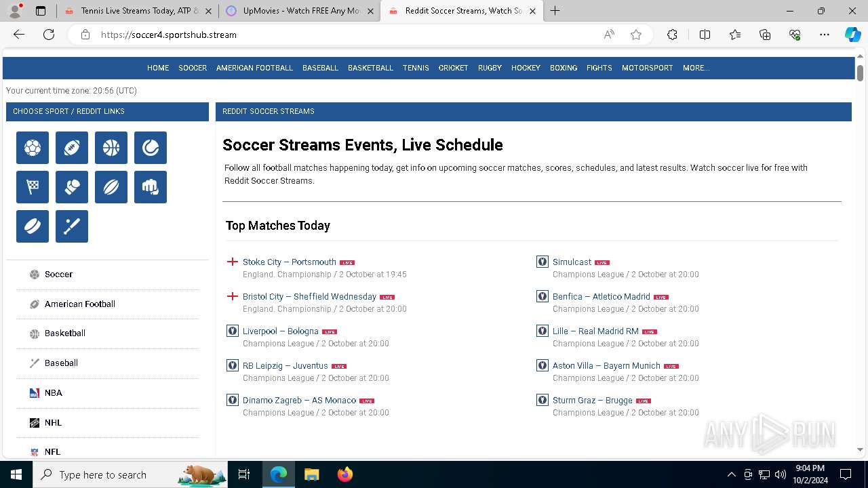Open Bristol City – Sheffield Wednesday match

(x=309, y=297)
